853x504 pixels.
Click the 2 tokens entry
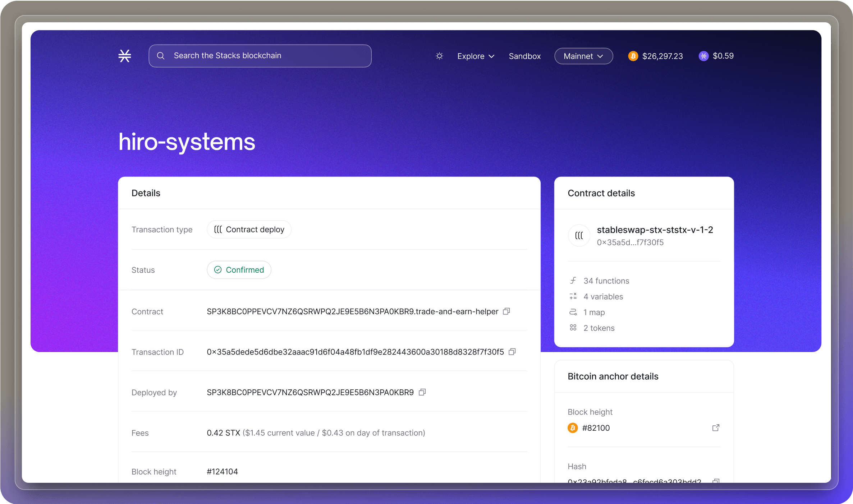point(599,328)
